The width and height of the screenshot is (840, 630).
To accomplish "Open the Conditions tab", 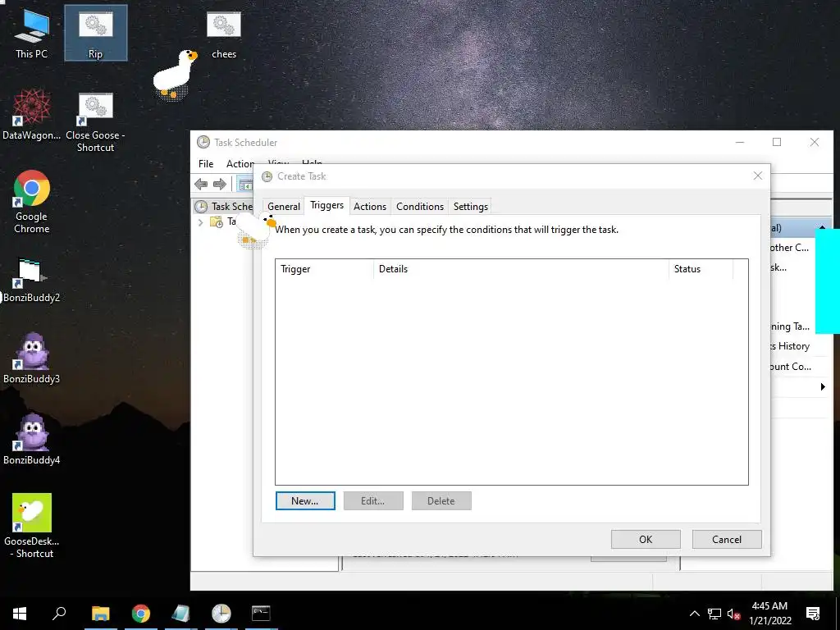I will coord(420,206).
